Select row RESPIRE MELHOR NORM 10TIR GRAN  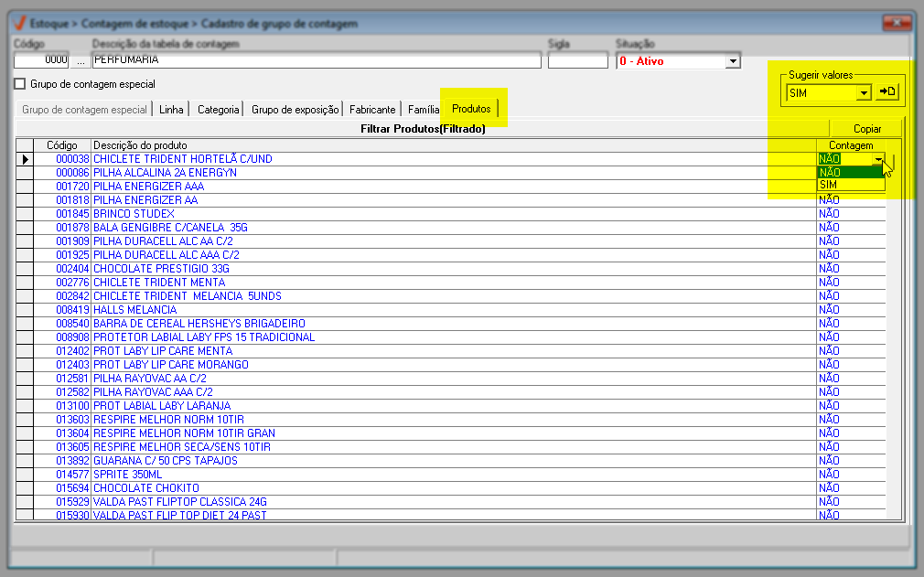click(451, 433)
